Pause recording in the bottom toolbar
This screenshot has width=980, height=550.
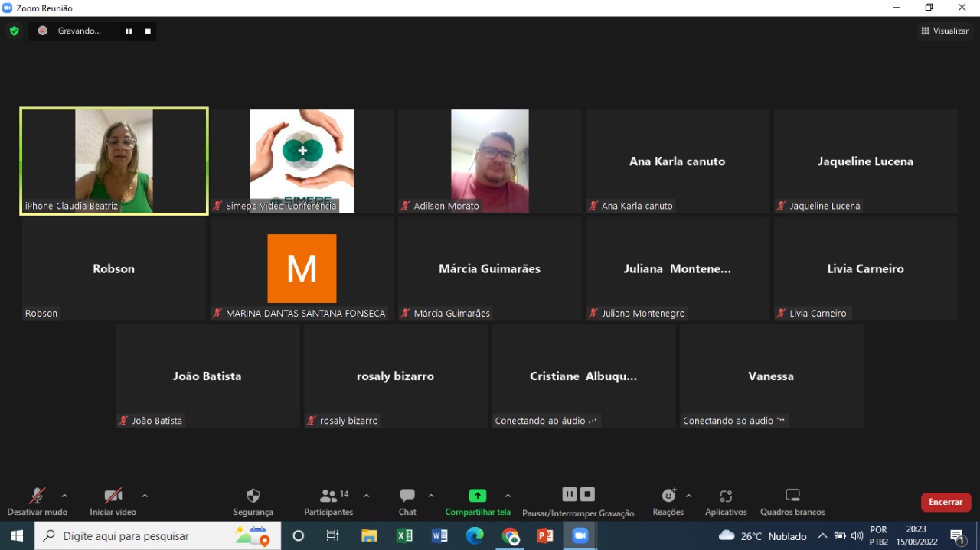(569, 494)
